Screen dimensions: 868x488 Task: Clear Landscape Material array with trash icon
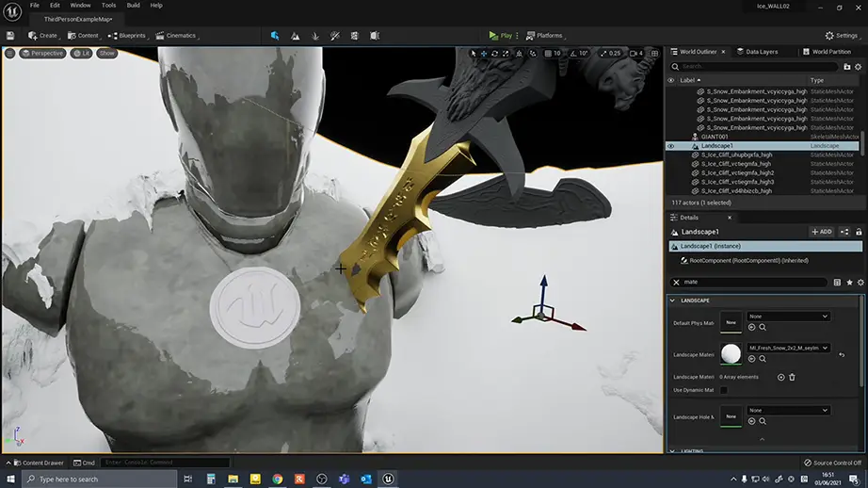tap(792, 377)
